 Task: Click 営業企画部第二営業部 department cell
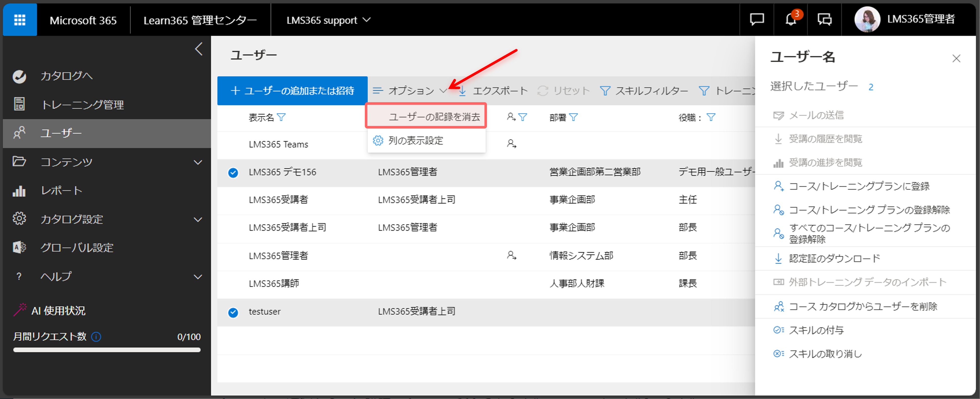pos(595,172)
